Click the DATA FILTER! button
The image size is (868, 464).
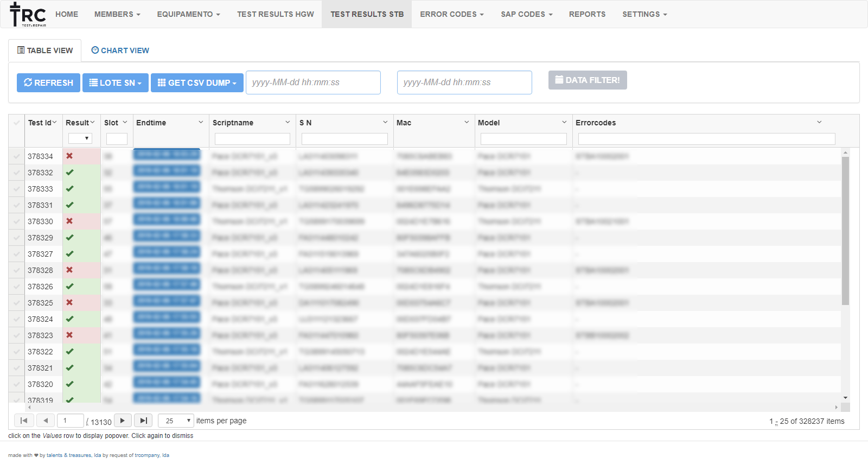(x=588, y=80)
